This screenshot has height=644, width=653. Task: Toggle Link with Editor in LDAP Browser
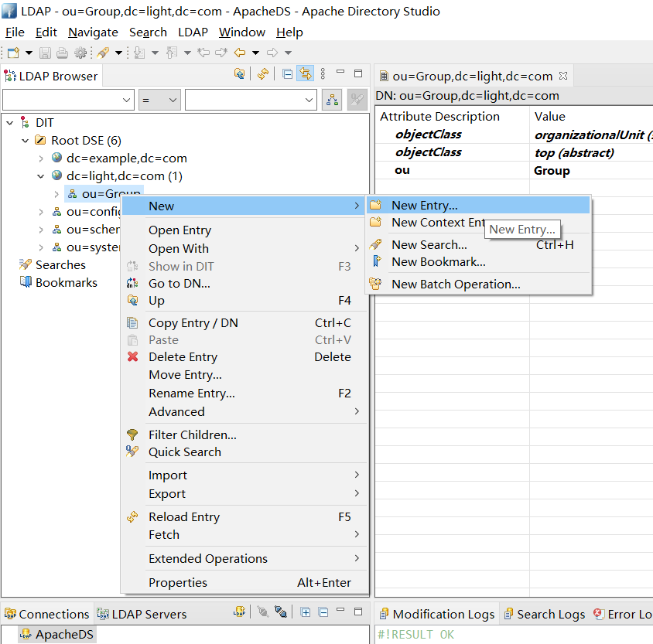[x=306, y=74]
